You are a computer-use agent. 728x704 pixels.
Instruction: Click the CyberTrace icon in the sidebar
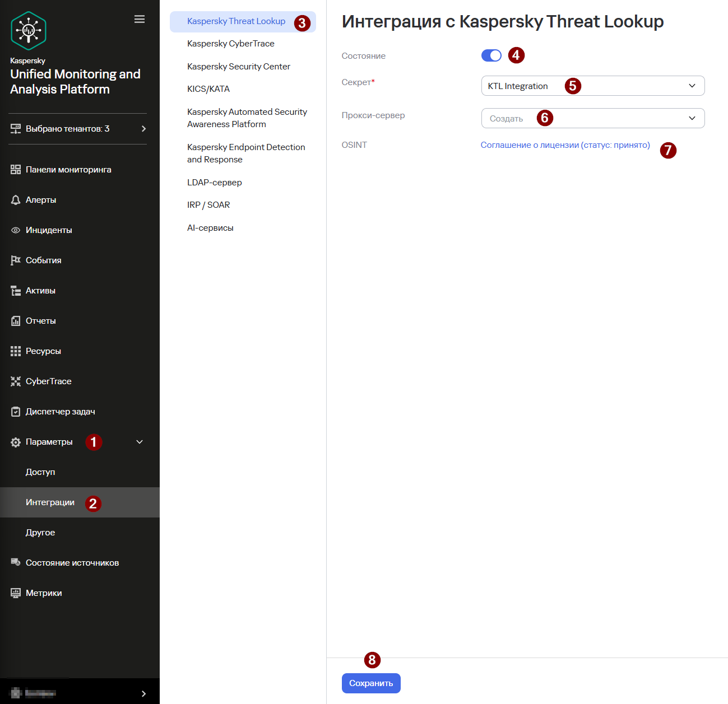16,381
